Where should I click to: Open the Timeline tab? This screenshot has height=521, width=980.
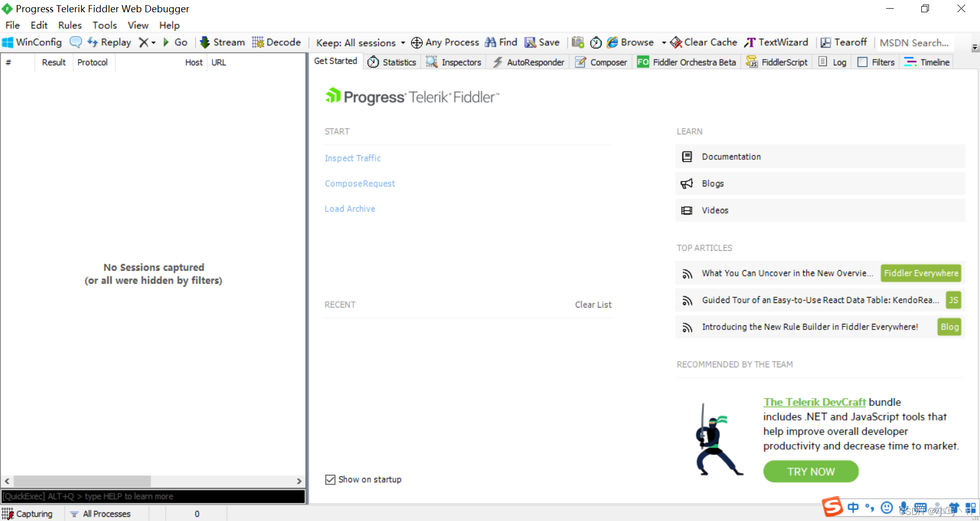[927, 62]
